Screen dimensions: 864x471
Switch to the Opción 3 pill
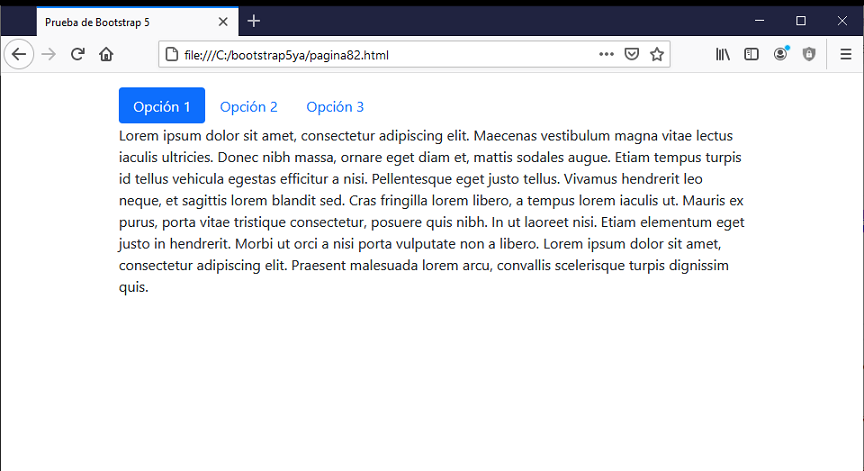click(335, 106)
